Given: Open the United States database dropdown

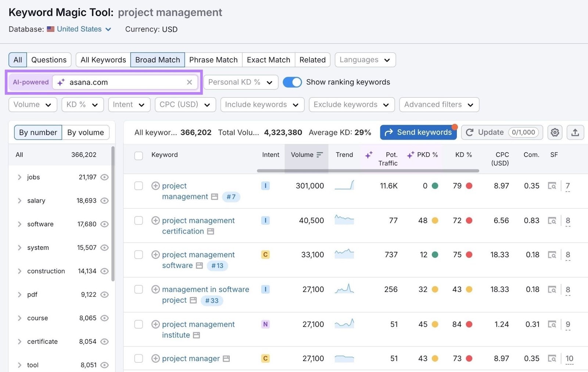Looking at the screenshot, I should [79, 29].
